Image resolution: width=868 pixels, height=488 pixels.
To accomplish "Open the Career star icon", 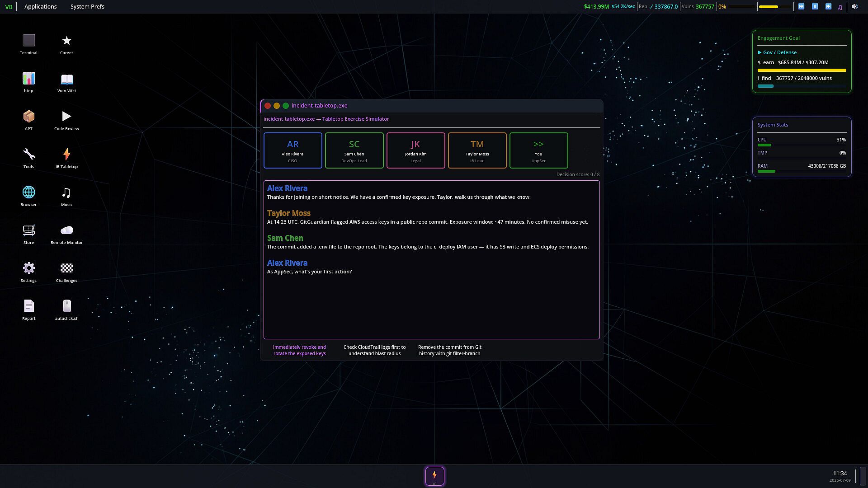I will coord(66,44).
